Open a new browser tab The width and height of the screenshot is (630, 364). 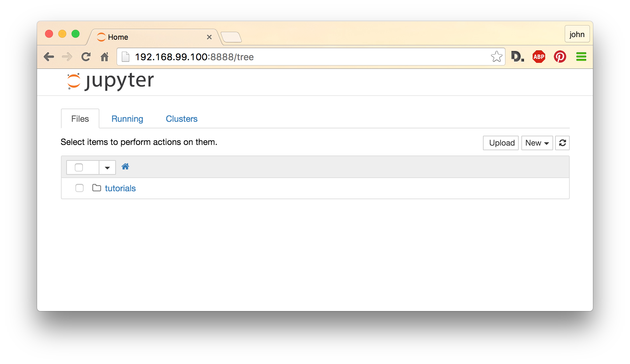pos(232,37)
